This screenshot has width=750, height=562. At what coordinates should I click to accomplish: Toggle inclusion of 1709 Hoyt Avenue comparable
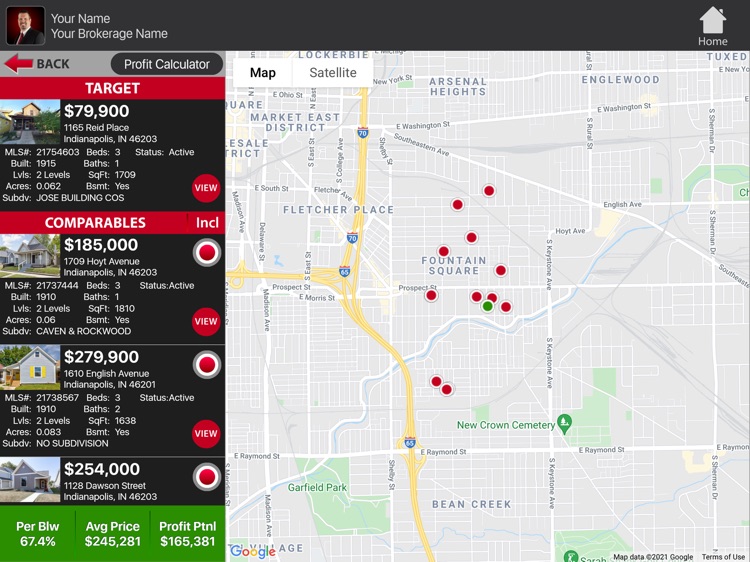click(207, 252)
